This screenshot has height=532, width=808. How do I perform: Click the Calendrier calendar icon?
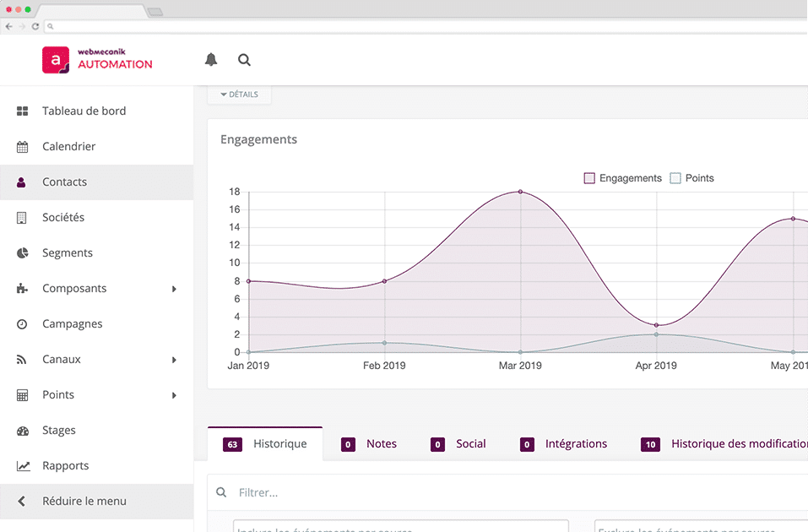pyautogui.click(x=23, y=147)
